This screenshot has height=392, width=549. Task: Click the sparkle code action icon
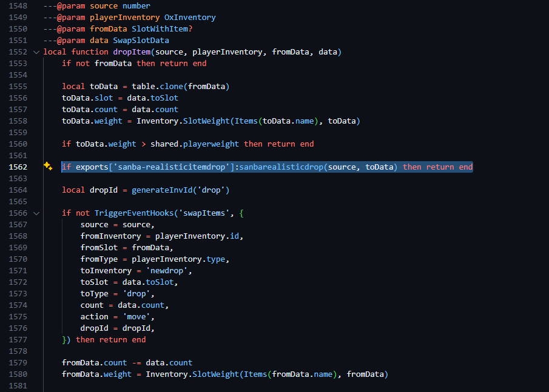[48, 167]
